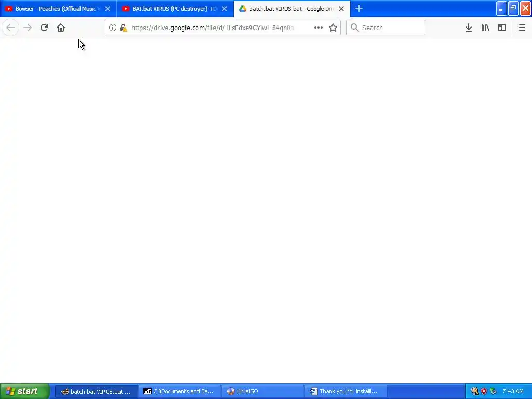The image size is (532, 399).
Task: Open the Windows Start menu
Action: coord(25,391)
